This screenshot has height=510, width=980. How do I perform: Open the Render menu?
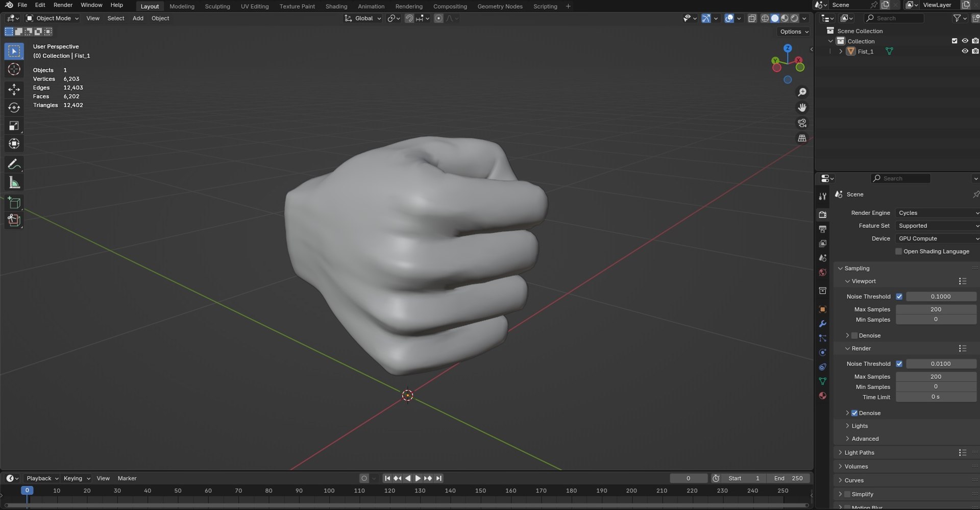point(63,5)
